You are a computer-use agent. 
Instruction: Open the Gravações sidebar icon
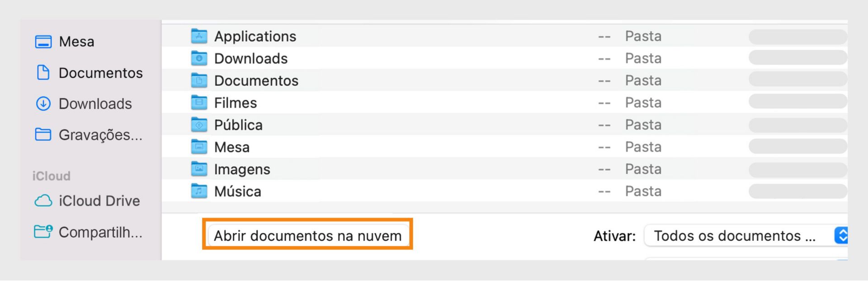pyautogui.click(x=43, y=134)
